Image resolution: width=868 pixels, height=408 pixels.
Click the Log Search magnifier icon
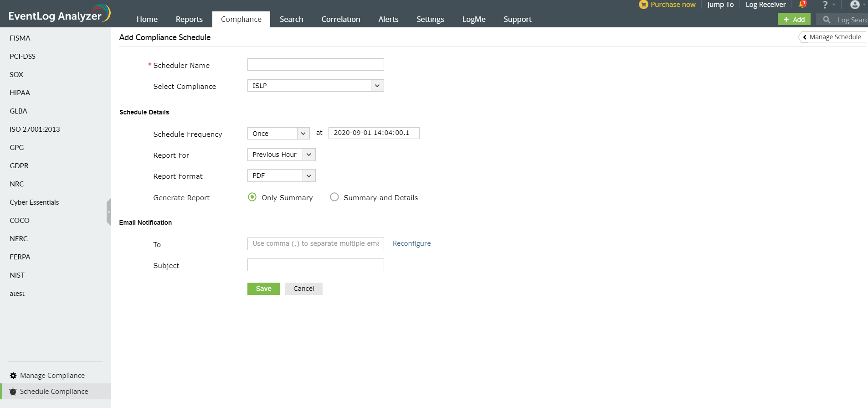pos(827,20)
